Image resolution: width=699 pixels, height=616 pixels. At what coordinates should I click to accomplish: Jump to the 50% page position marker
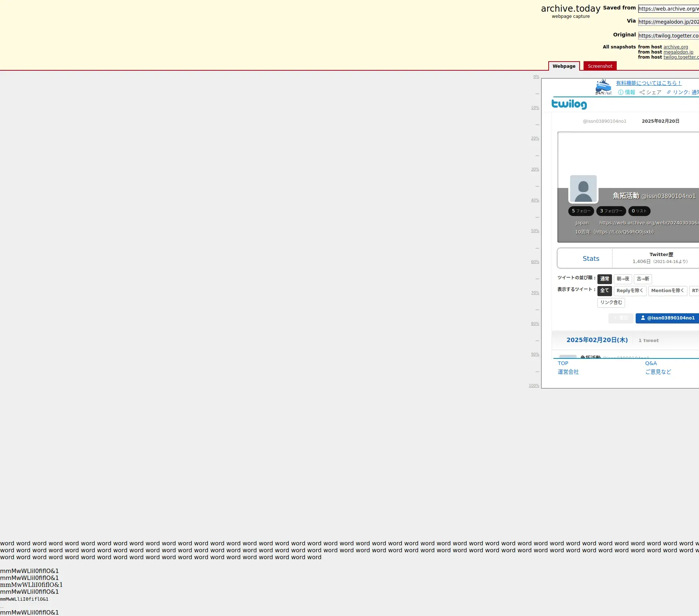[x=535, y=231]
